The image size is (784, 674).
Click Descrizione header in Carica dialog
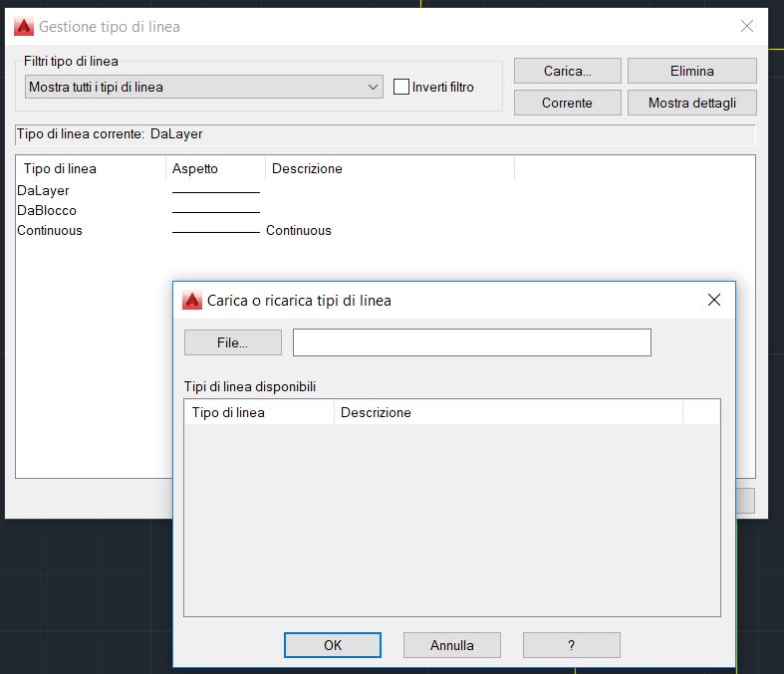508,413
